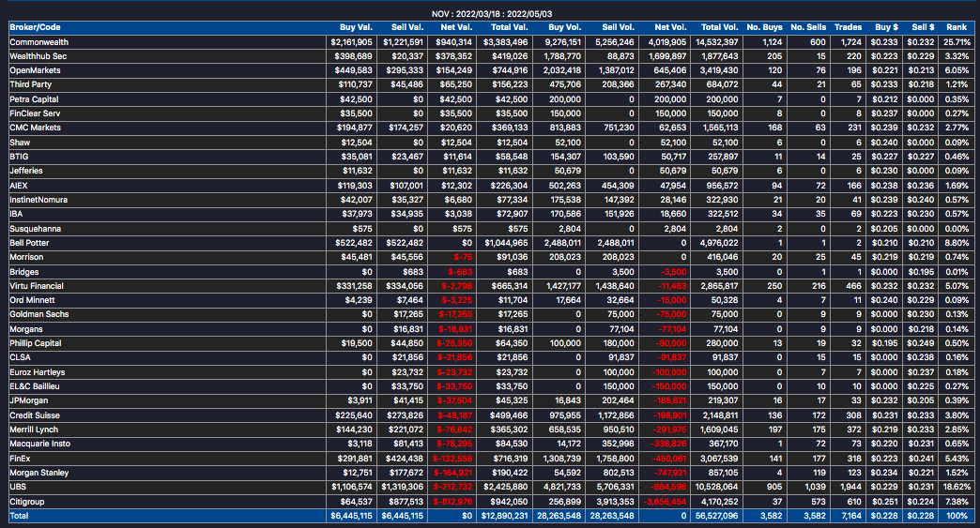The image size is (980, 528).
Task: Select the NOV date range title
Action: [x=491, y=14]
